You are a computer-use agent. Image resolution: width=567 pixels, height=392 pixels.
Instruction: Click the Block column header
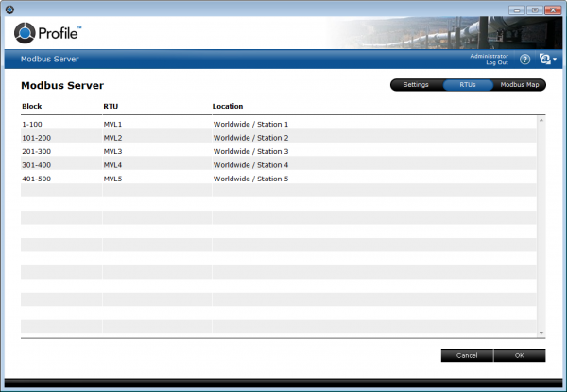(32, 106)
